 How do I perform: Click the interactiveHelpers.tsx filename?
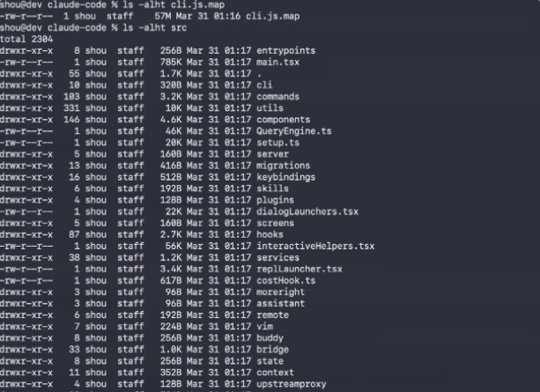coord(314,246)
